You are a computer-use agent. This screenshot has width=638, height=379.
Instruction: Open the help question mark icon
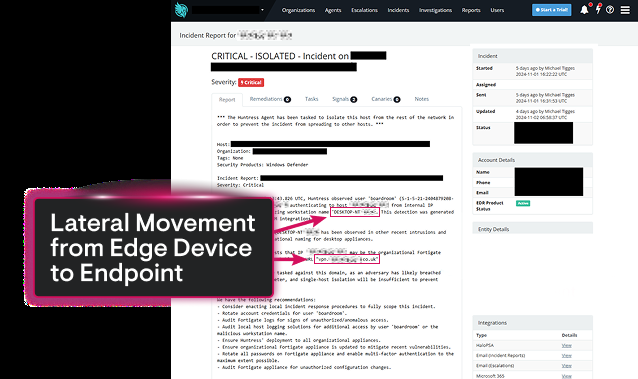tap(610, 10)
